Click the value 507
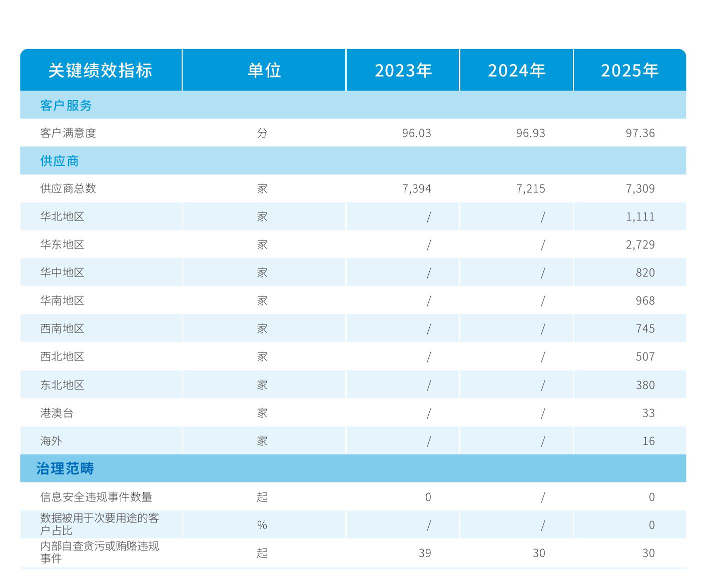Viewport: 702px width, 588px height. pyautogui.click(x=645, y=356)
